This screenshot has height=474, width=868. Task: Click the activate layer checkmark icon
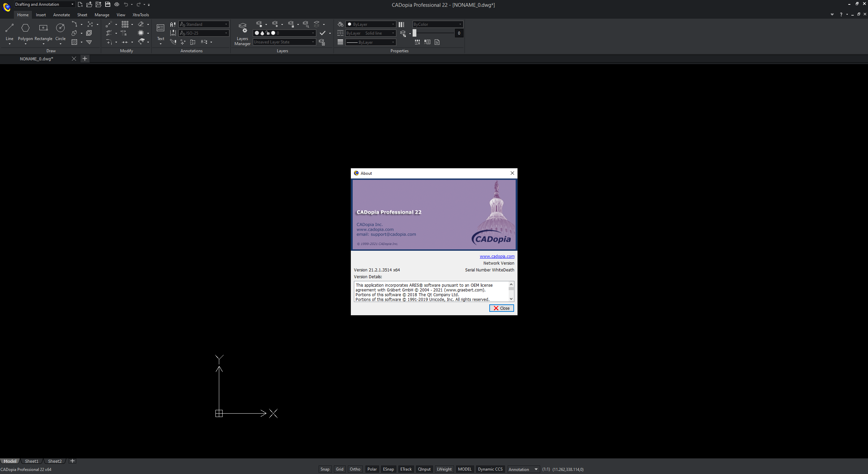(x=322, y=33)
